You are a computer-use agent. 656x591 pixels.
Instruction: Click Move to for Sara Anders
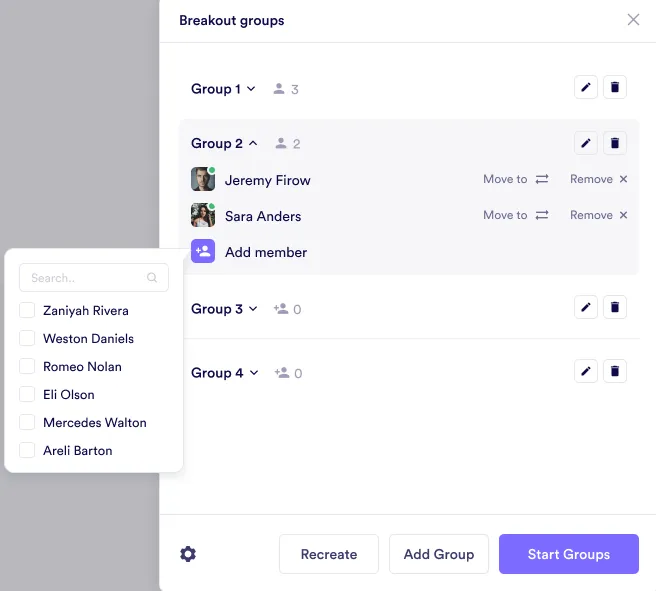pyautogui.click(x=505, y=215)
